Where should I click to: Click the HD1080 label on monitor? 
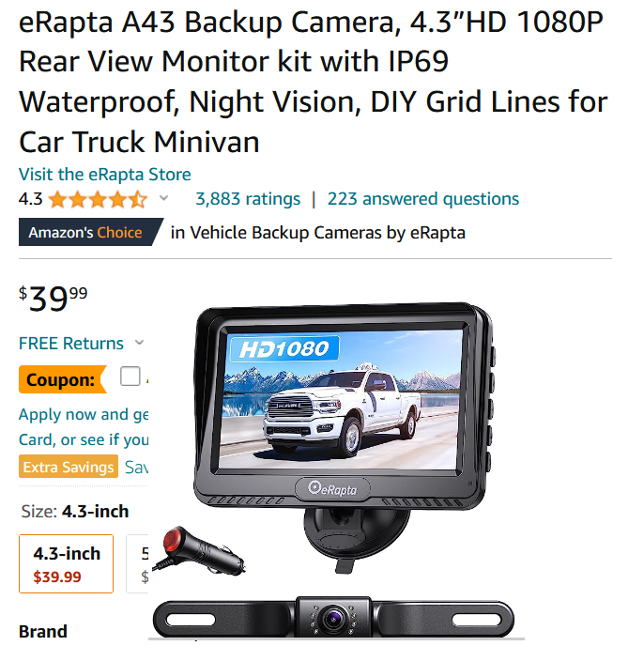pos(284,349)
